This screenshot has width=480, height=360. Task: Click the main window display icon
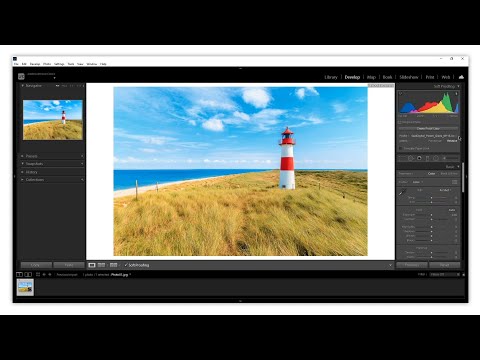[19, 274]
